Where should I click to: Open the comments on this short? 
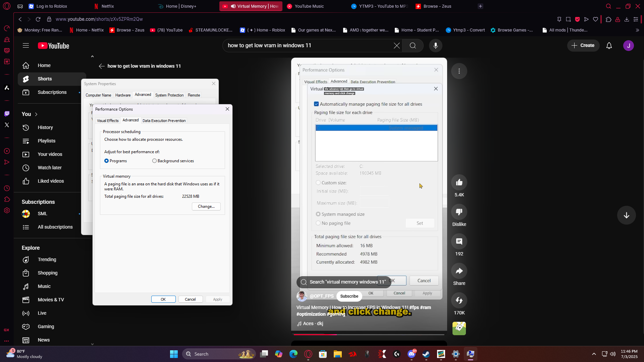pyautogui.click(x=459, y=241)
